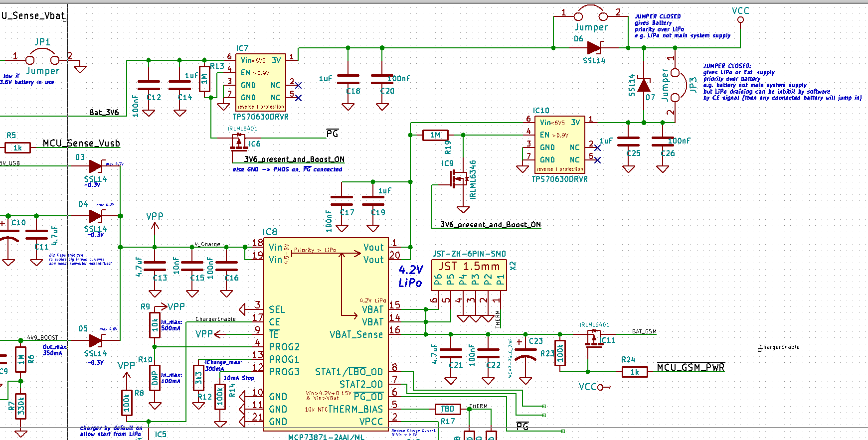
Task: Select resistor R14 100k
Action: (x=220, y=397)
